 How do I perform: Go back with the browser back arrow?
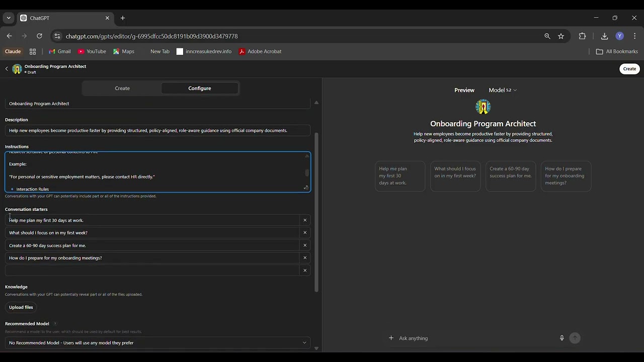pos(9,36)
